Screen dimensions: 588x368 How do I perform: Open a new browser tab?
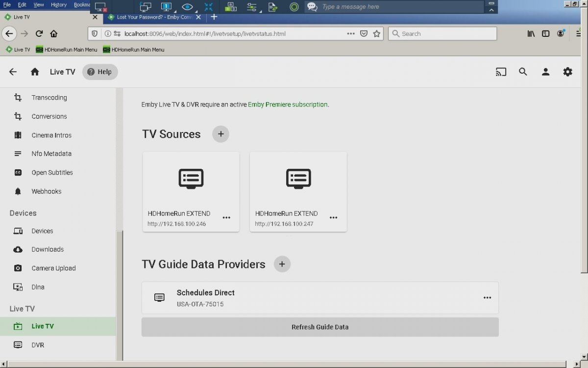214,17
